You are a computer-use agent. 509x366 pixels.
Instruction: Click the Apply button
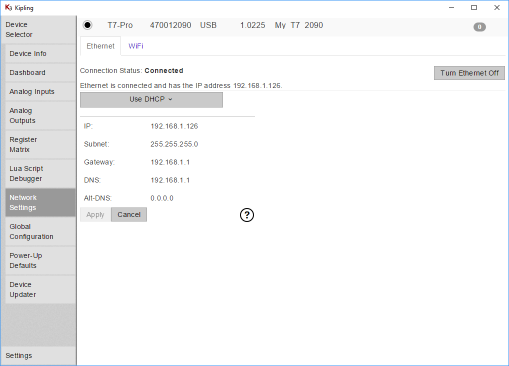coord(95,215)
